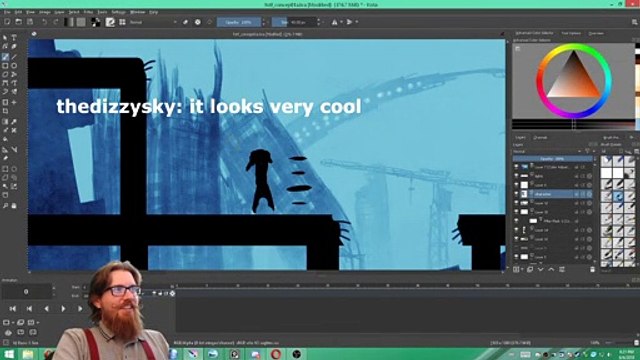Select the Text tool in toolbox
The image size is (640, 360).
tap(14, 38)
